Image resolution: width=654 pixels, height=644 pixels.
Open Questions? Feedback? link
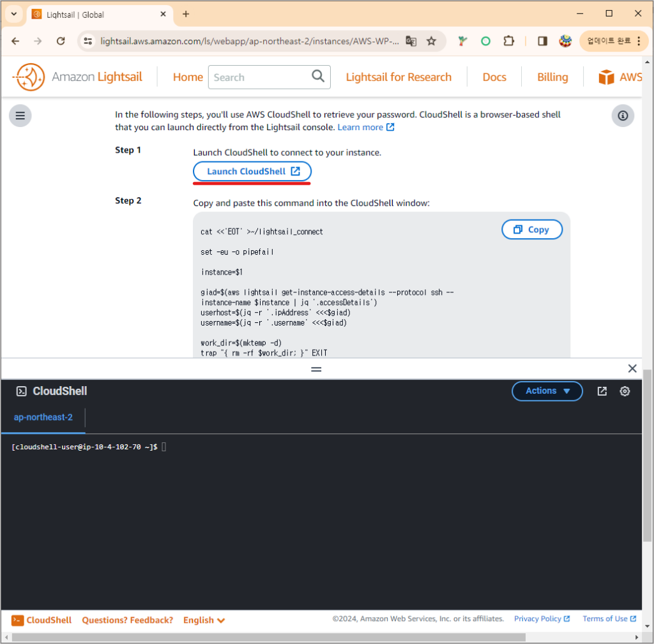tap(127, 620)
